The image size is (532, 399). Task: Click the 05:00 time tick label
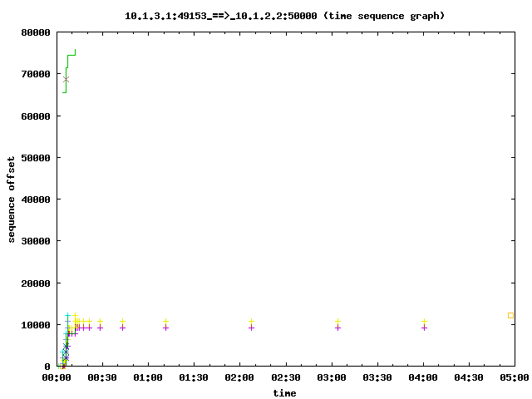coord(514,377)
